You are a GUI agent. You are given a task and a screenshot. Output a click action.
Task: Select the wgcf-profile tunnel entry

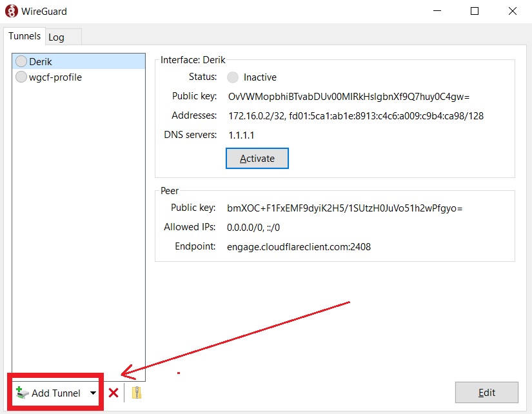click(x=55, y=77)
